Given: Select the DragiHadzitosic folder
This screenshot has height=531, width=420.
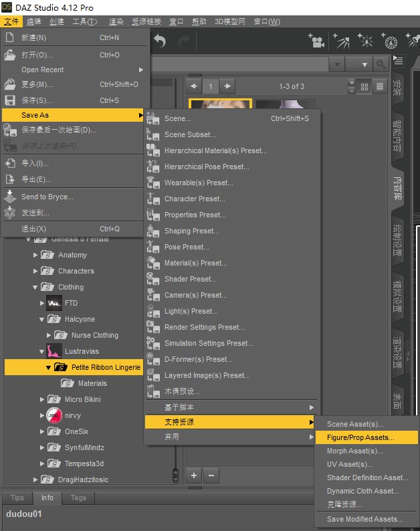Looking at the screenshot, I should (x=83, y=480).
